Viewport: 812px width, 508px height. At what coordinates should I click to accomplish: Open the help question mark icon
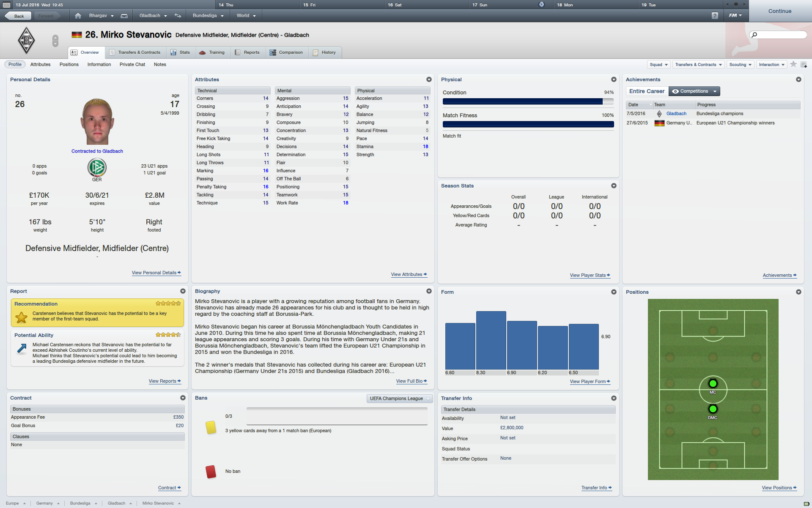coord(715,16)
